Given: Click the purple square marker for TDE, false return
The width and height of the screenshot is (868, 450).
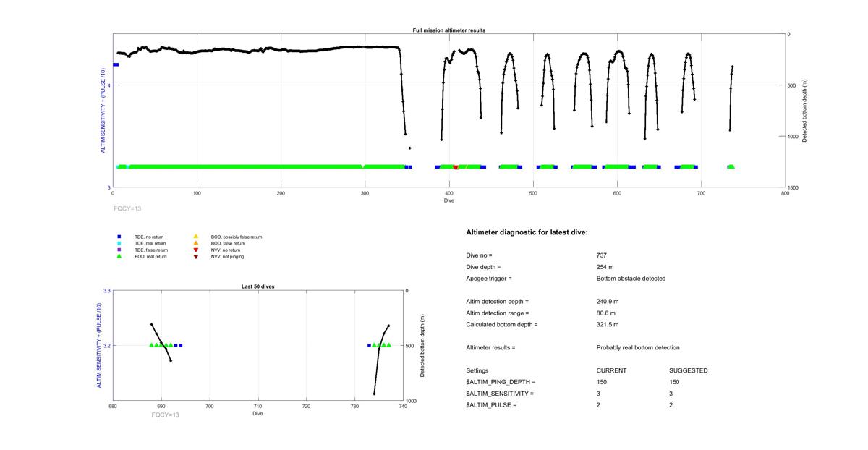Looking at the screenshot, I should coord(119,250).
